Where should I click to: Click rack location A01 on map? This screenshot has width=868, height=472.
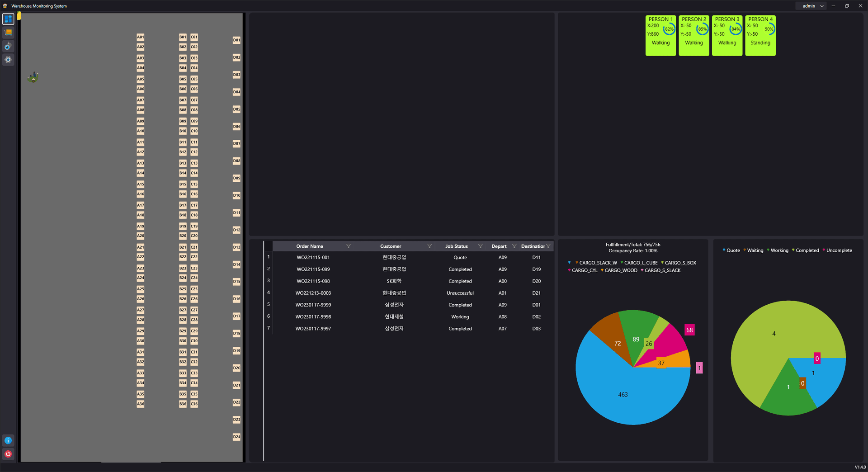pos(141,37)
